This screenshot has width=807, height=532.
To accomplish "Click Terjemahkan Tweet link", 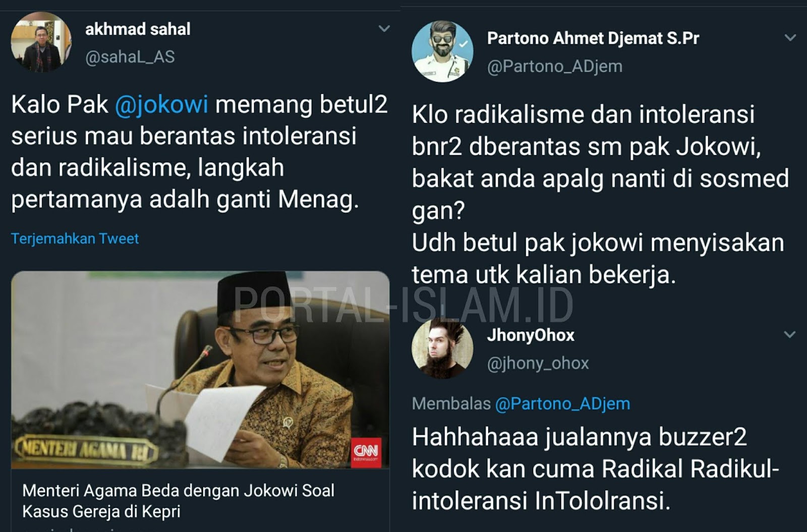I will tap(75, 239).
